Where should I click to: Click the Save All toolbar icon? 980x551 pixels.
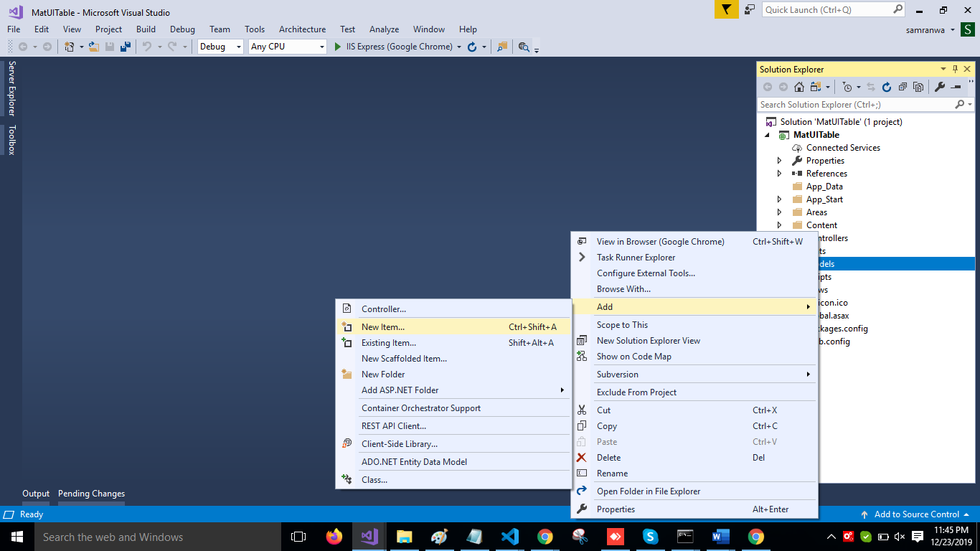point(126,47)
